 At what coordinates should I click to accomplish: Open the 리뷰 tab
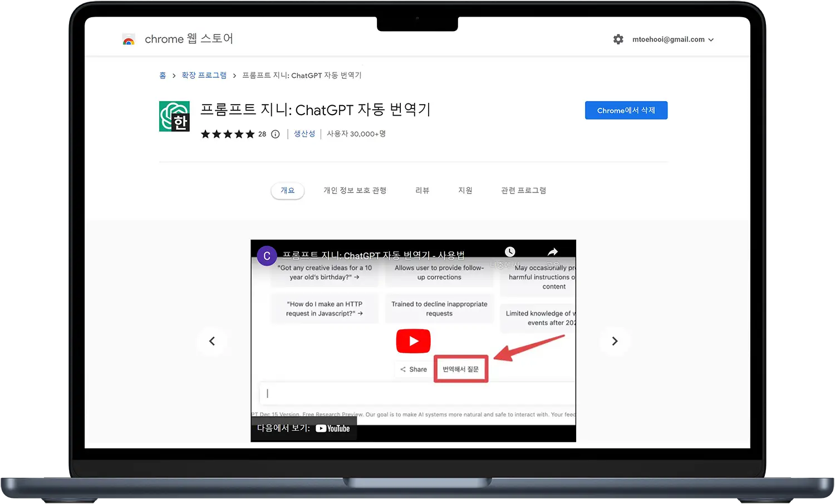tap(422, 190)
